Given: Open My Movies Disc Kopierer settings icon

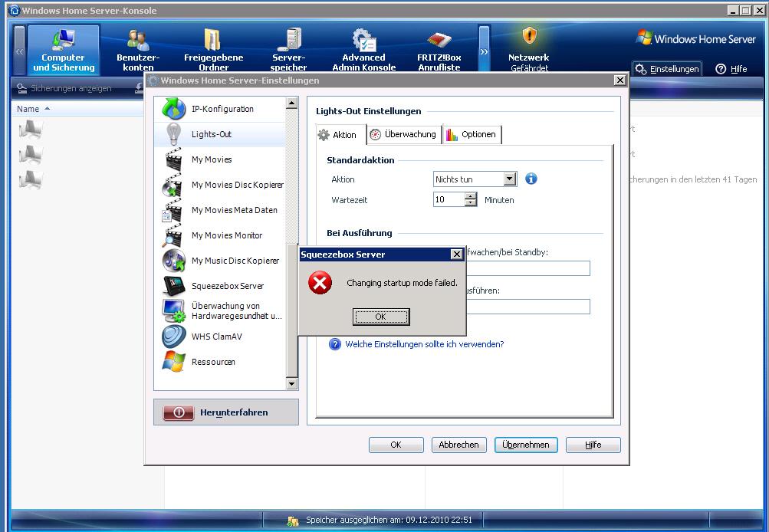Looking at the screenshot, I should (x=174, y=185).
